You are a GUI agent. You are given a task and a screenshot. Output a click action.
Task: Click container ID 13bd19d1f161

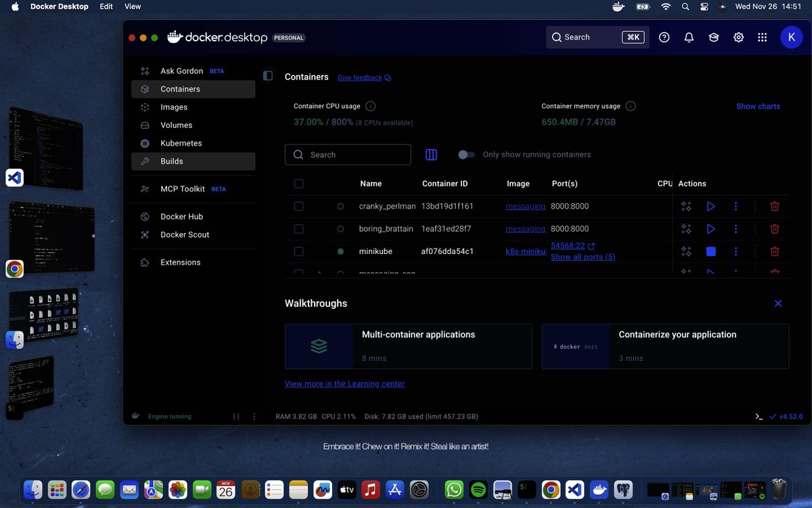[x=447, y=206]
